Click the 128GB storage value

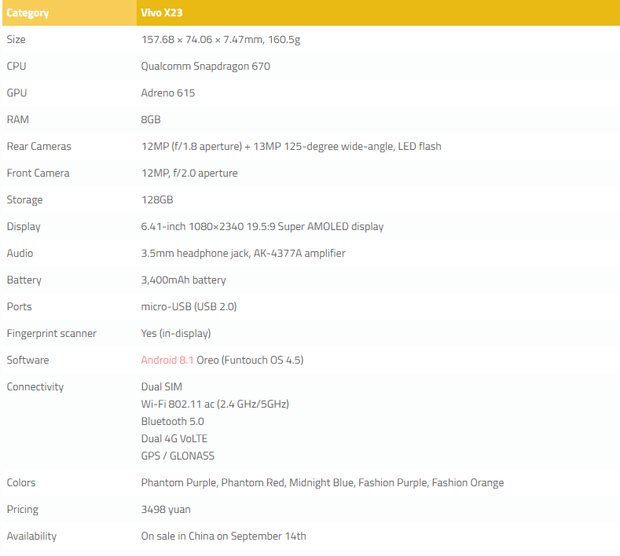(157, 200)
